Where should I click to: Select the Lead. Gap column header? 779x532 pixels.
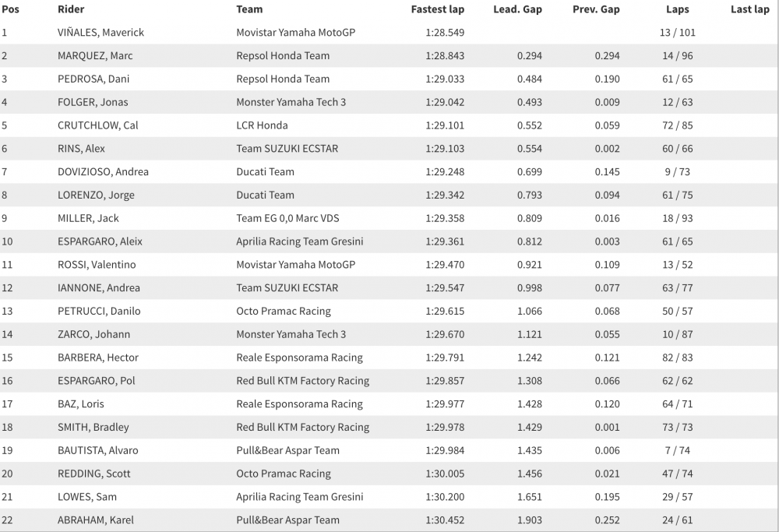517,9
